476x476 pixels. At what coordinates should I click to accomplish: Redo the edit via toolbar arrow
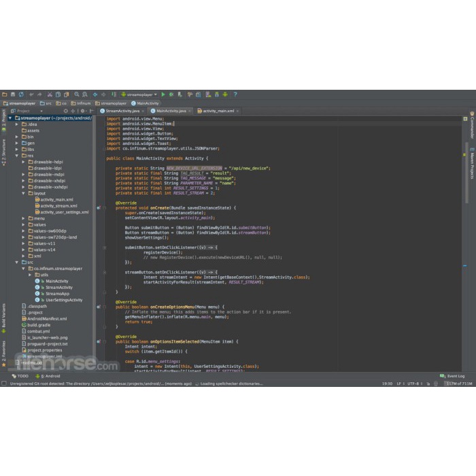click(39, 95)
